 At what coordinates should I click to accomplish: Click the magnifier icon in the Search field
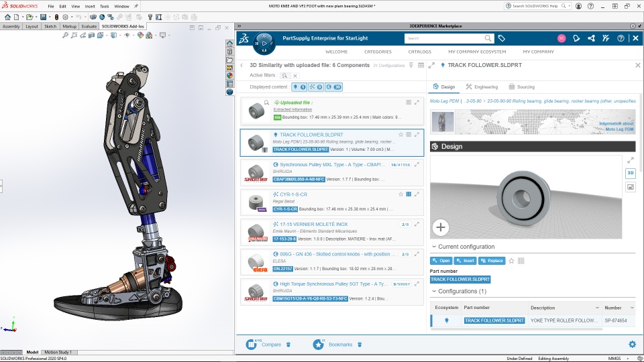click(x=488, y=38)
